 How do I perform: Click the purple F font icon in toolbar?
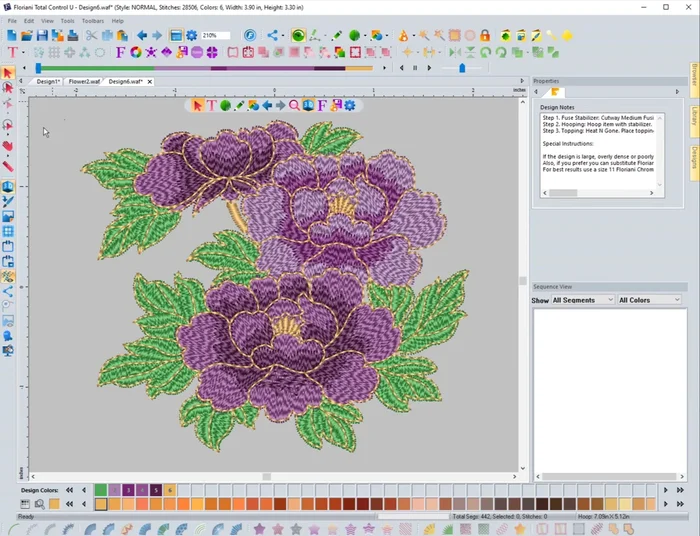click(x=121, y=52)
